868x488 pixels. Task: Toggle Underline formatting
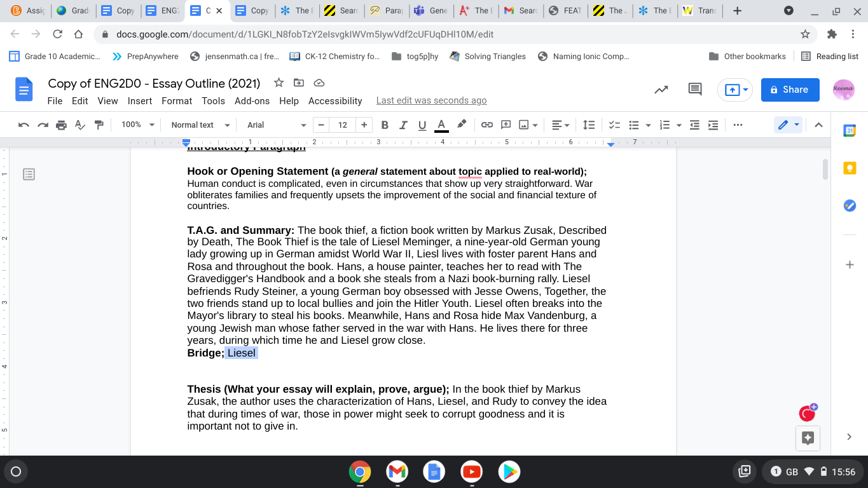click(x=422, y=125)
